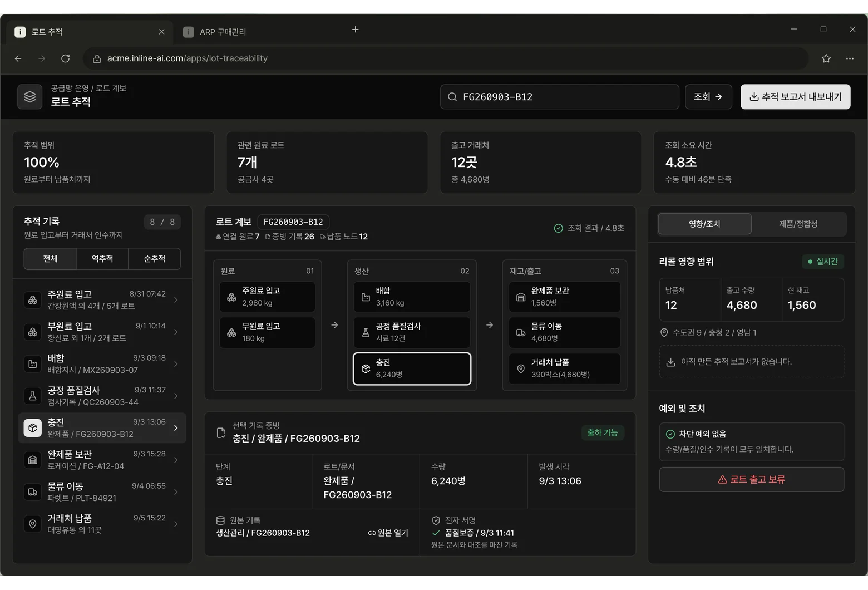Click the 주원료 입고 timeline row icon
Viewport: 868px width, 590px height.
pos(33,300)
